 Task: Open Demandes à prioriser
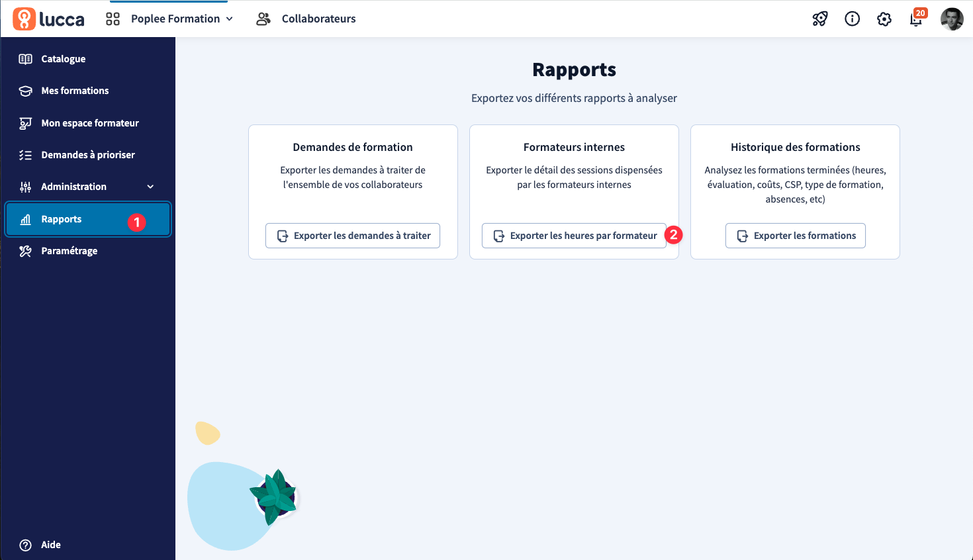(x=87, y=155)
